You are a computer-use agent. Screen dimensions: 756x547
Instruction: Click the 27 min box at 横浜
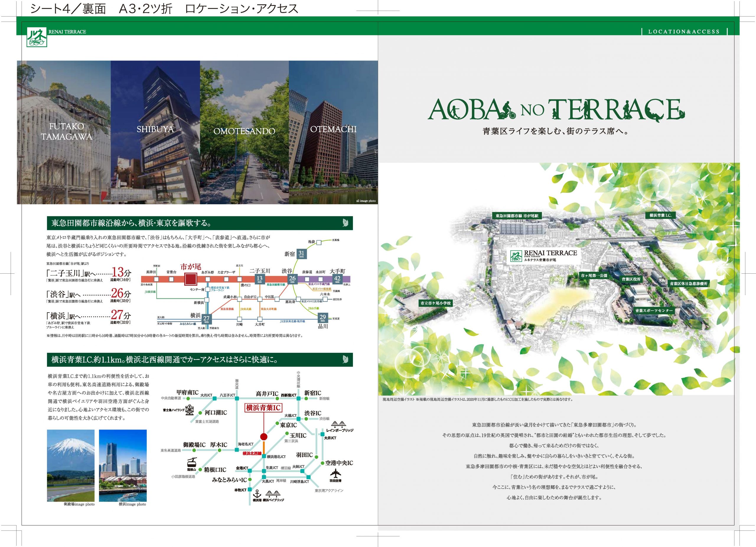coord(207,319)
